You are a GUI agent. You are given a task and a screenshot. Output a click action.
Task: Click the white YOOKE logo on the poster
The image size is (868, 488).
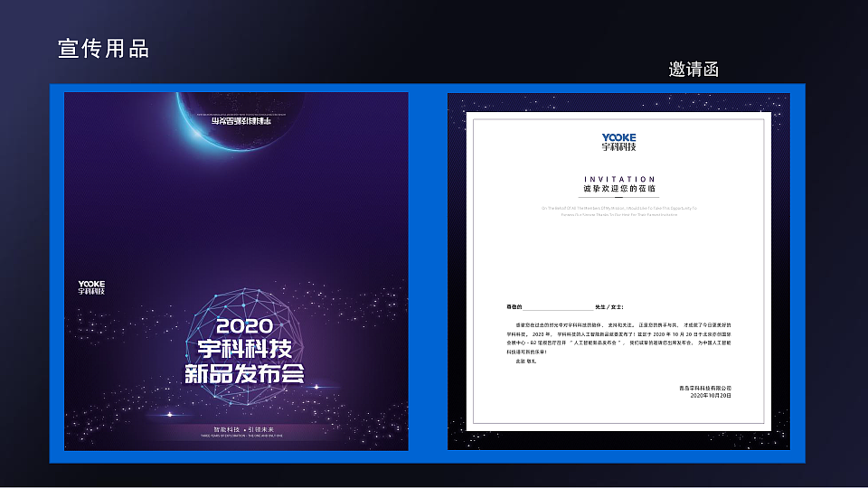91,286
